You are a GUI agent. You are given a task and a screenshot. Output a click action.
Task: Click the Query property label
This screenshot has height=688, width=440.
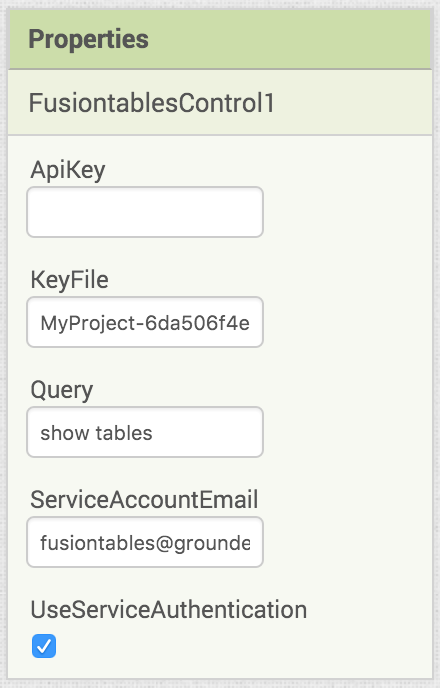click(x=61, y=390)
